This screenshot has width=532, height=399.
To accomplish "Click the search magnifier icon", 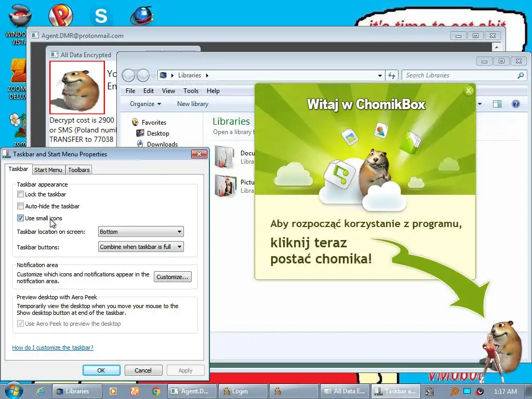I will [521, 75].
